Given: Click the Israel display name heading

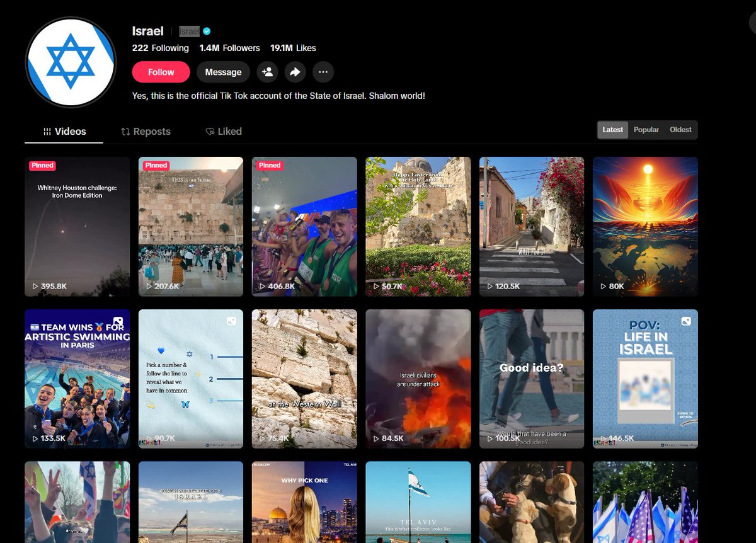Looking at the screenshot, I should point(148,31).
